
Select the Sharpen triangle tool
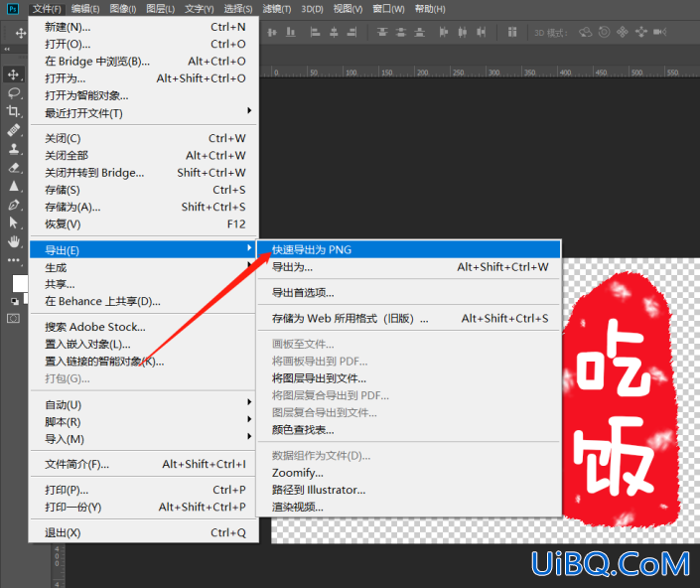click(14, 186)
